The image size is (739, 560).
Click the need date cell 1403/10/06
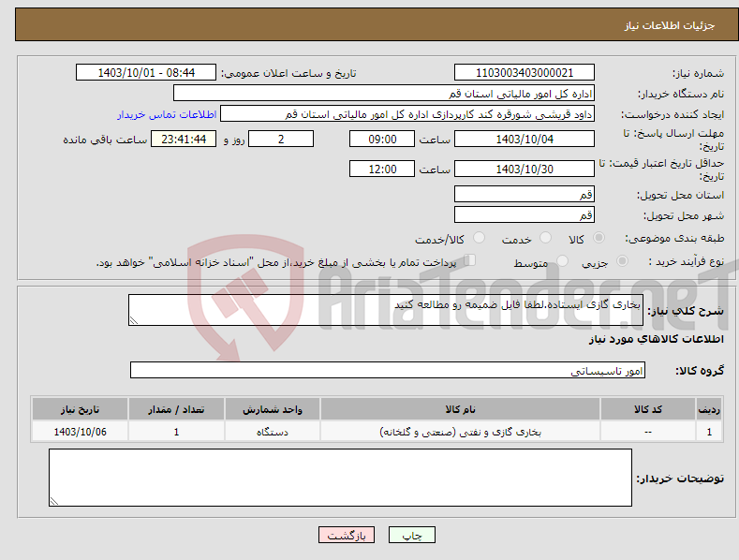click(81, 432)
